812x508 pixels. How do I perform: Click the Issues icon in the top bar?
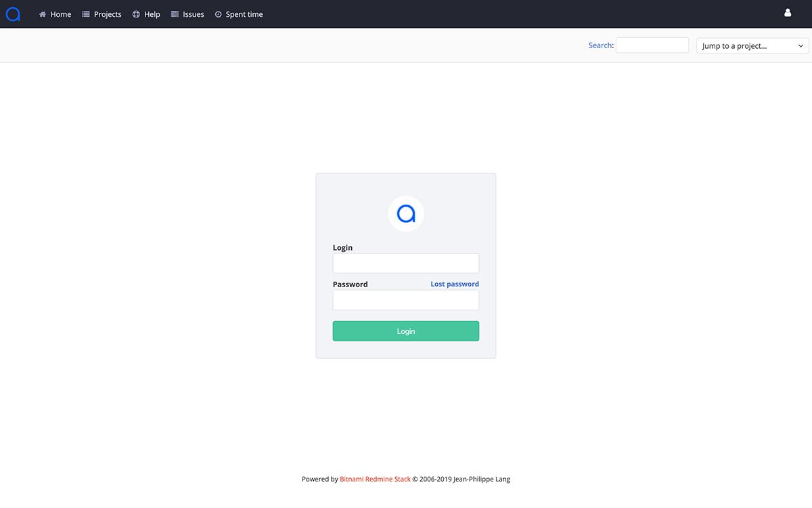pyautogui.click(x=174, y=14)
